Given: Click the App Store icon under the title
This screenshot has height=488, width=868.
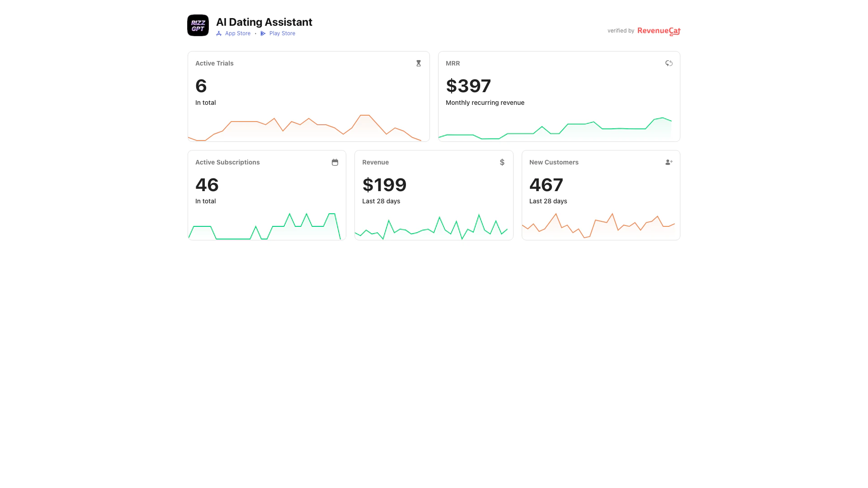Looking at the screenshot, I should tap(219, 33).
